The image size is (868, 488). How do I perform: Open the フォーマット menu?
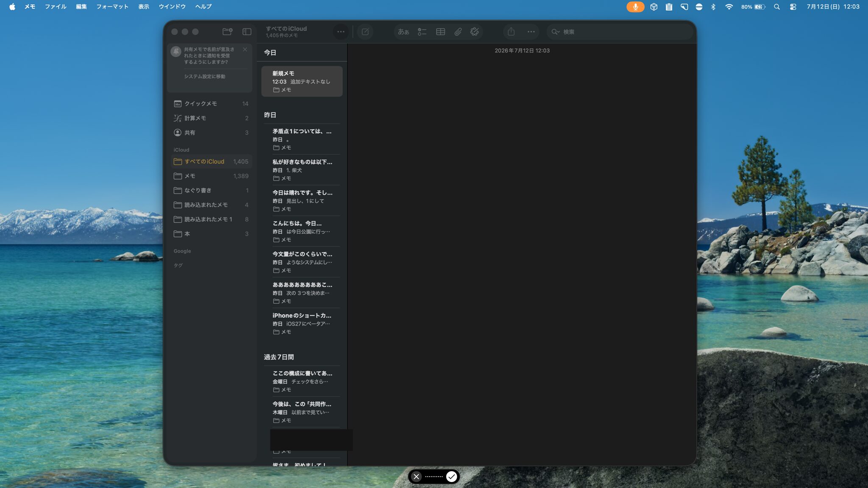coord(112,7)
